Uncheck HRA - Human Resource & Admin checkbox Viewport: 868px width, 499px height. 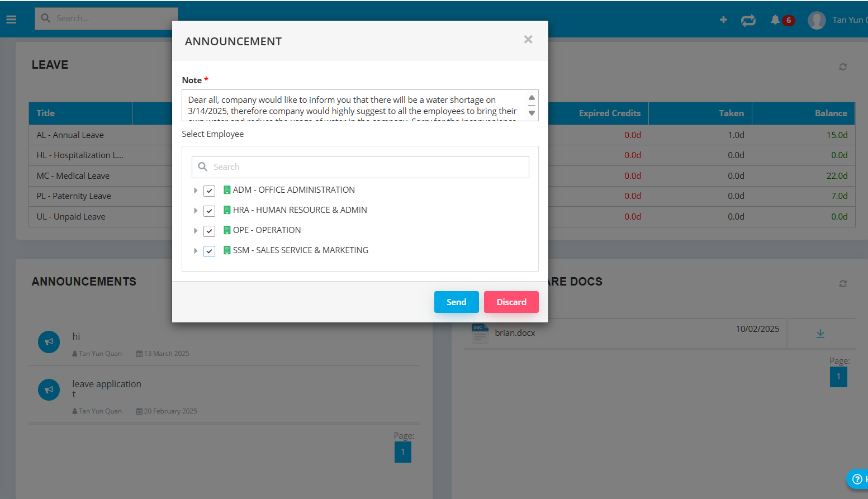coord(209,211)
